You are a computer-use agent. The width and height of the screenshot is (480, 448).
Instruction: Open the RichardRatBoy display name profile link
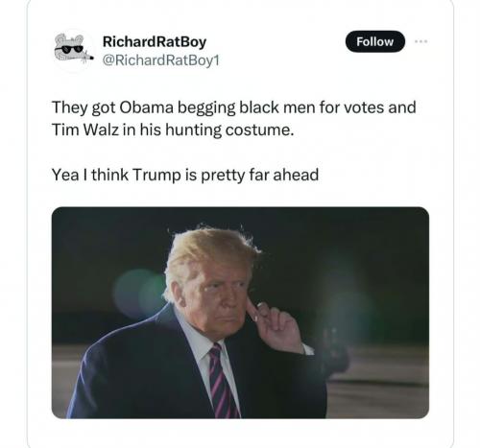pos(155,42)
